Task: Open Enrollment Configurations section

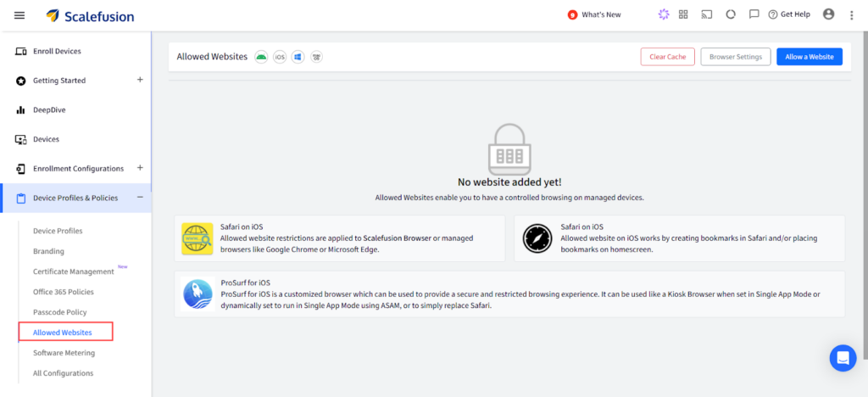Action: pos(79,168)
